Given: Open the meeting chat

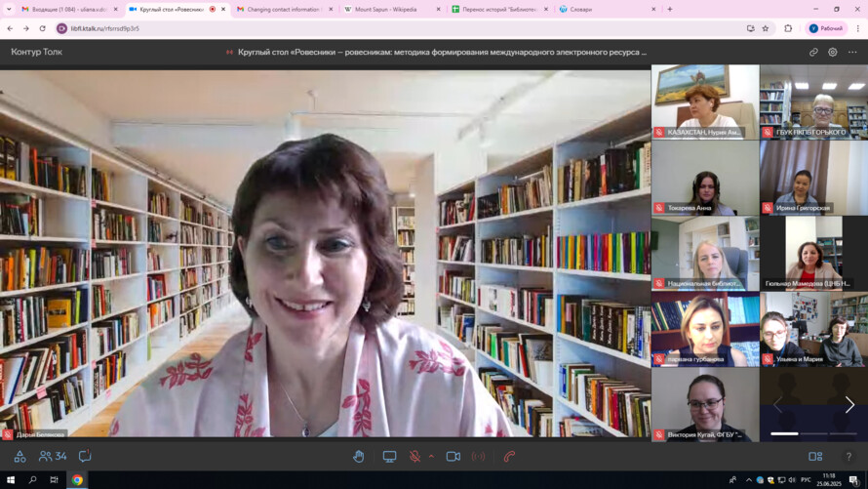Looking at the screenshot, I should pos(85,456).
